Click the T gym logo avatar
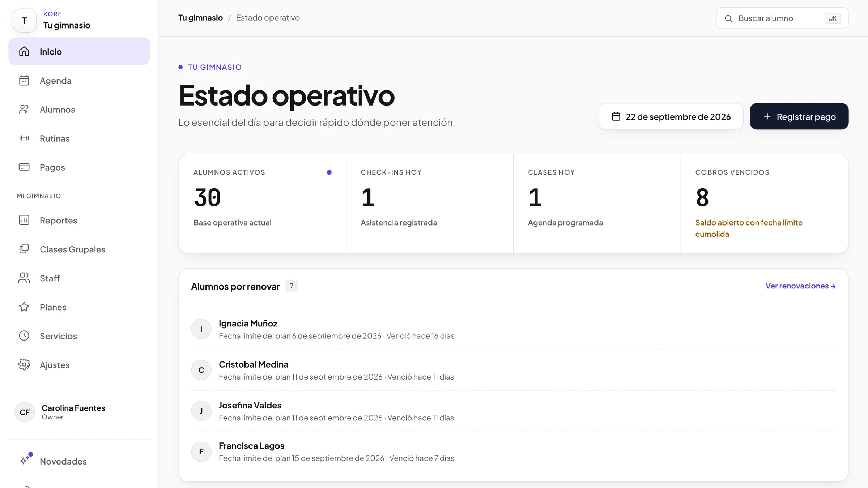Viewport: 868px width, 488px height. pyautogui.click(x=25, y=21)
